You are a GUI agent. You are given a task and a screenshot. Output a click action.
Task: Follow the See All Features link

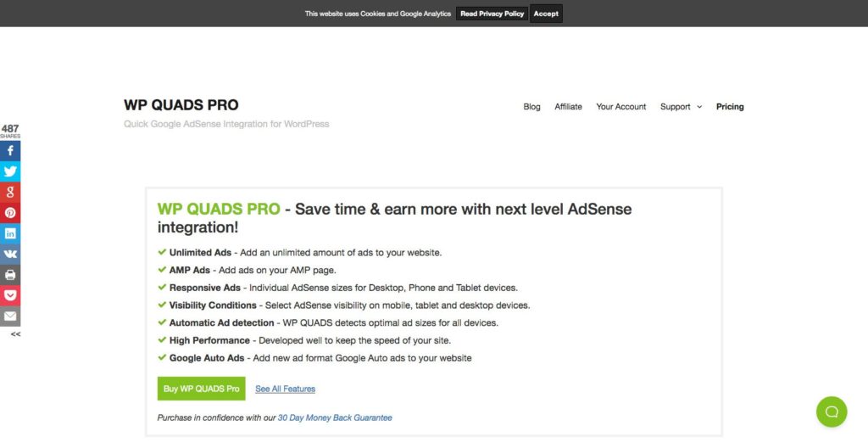[285, 389]
